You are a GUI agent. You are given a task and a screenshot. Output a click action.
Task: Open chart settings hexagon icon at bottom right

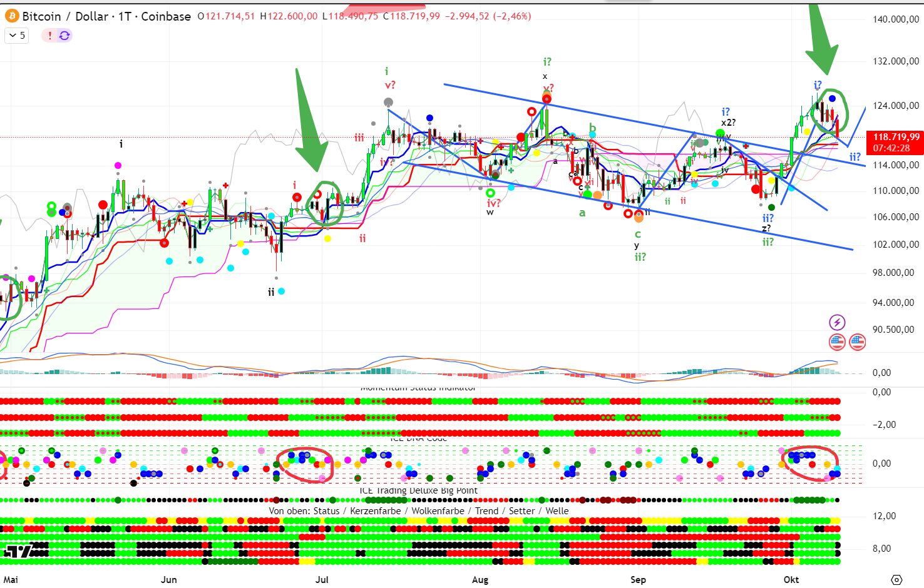click(896, 579)
